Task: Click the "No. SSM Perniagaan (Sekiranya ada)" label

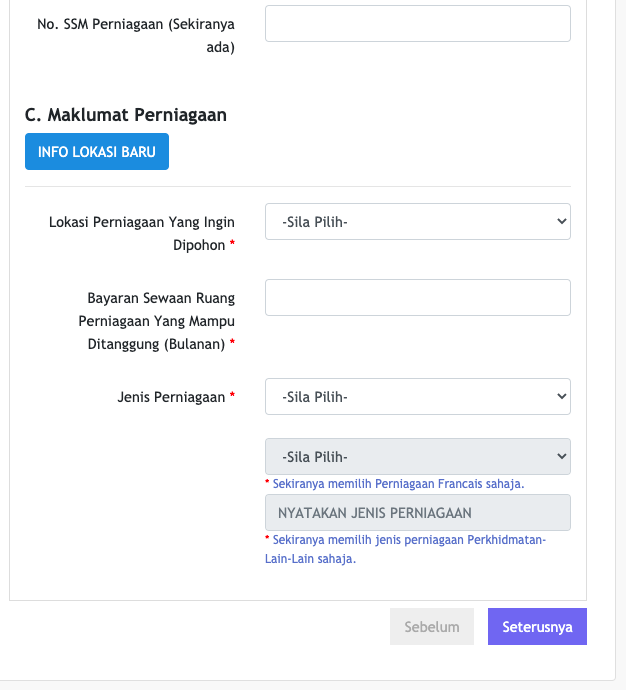Action: pyautogui.click(x=135, y=35)
